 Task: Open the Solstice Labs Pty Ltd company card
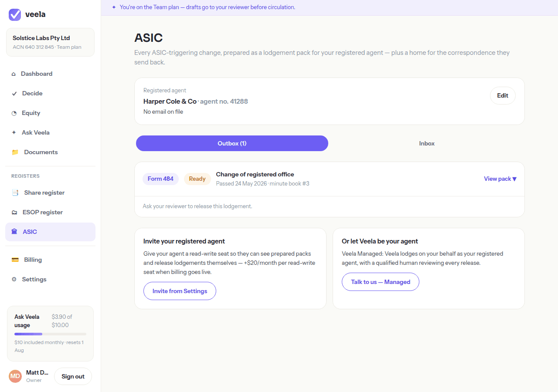[50, 42]
